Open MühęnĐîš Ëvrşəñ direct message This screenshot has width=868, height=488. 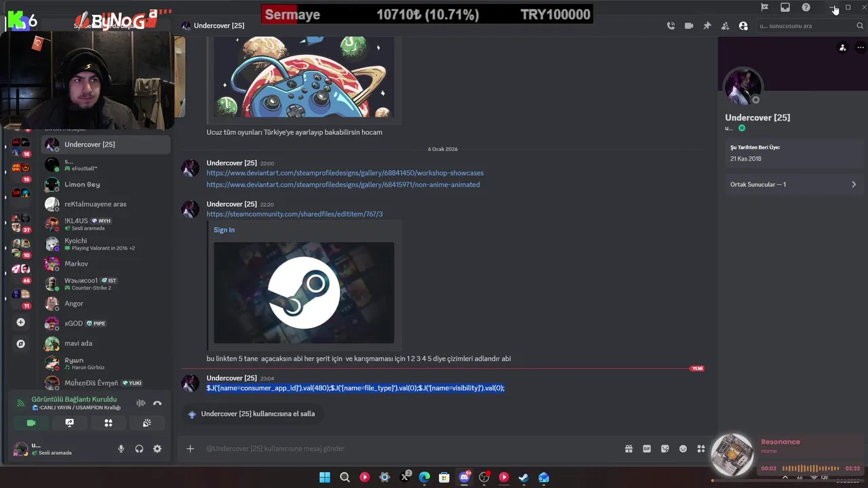coord(105,383)
